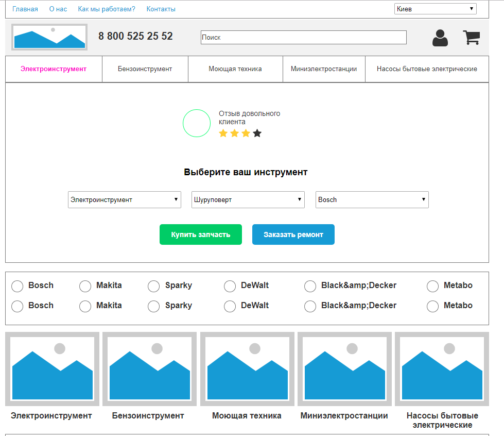Image resolution: width=504 pixels, height=436 pixels.
Task: Select the Makita radio circle in top row
Action: coord(85,286)
